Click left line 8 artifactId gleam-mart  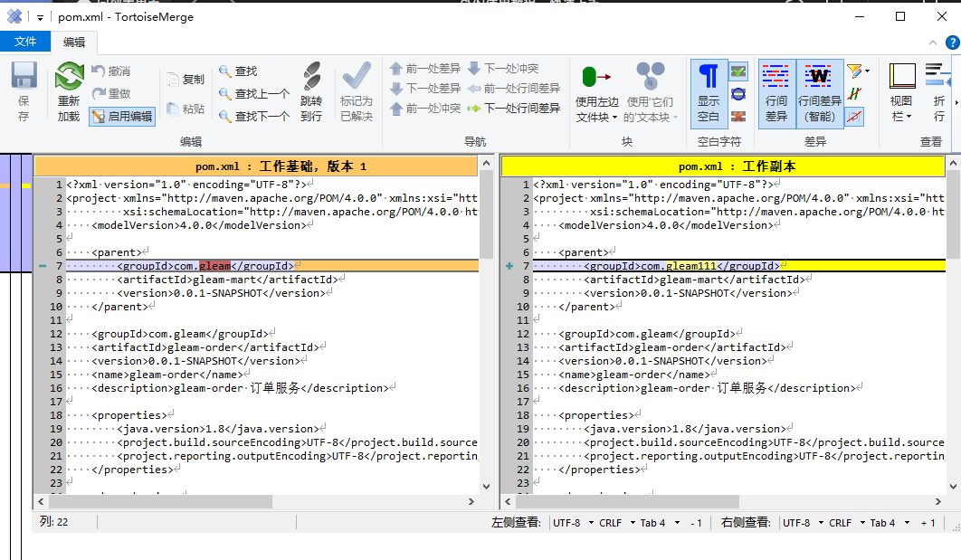coord(228,280)
